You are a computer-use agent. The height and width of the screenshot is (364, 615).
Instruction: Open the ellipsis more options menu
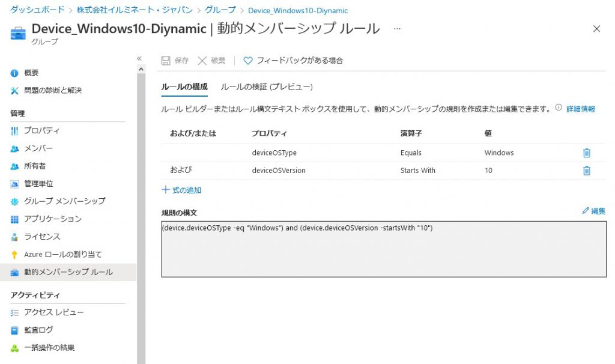pos(398,29)
